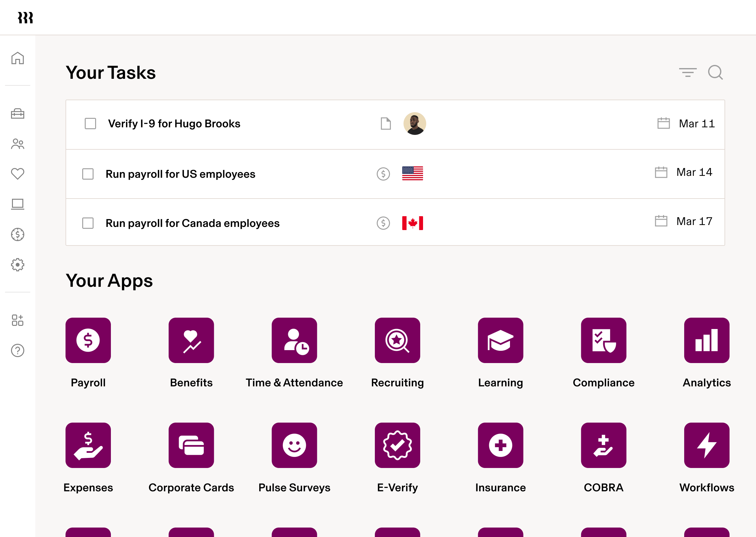Image resolution: width=756 pixels, height=537 pixels.
Task: Launch the Time & Attendance app
Action: click(295, 341)
